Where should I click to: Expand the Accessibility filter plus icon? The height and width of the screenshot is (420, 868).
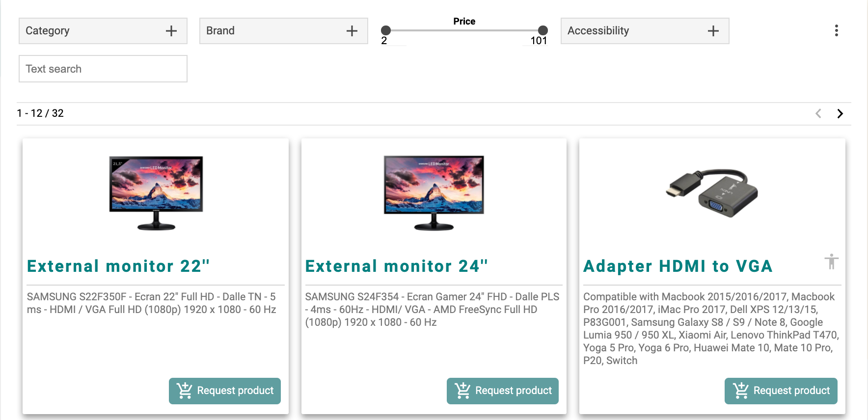(x=713, y=31)
